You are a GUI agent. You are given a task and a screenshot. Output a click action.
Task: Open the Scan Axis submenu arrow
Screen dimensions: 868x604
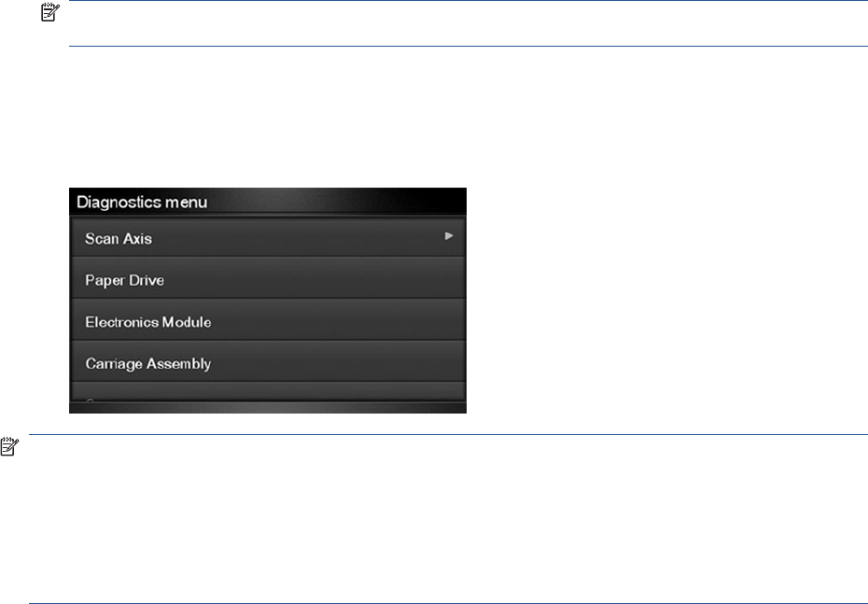[x=448, y=236]
